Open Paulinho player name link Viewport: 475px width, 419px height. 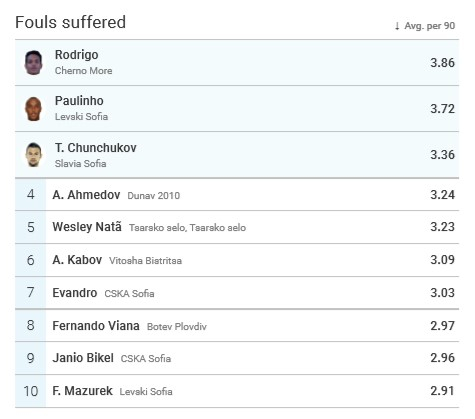(79, 101)
